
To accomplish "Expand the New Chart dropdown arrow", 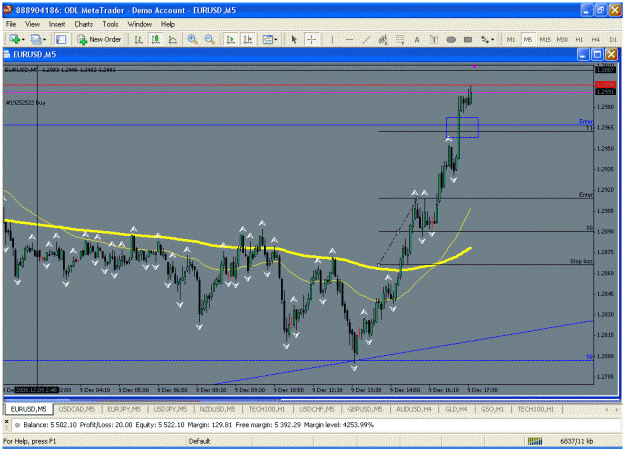I will [23, 39].
